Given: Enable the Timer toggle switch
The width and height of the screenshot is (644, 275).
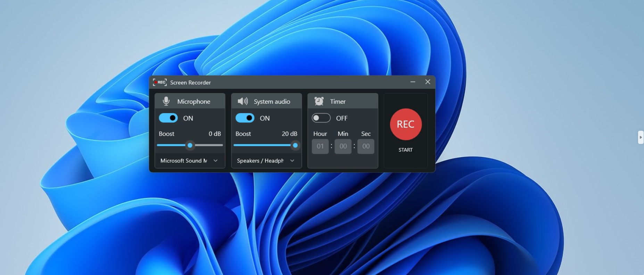Looking at the screenshot, I should [321, 118].
